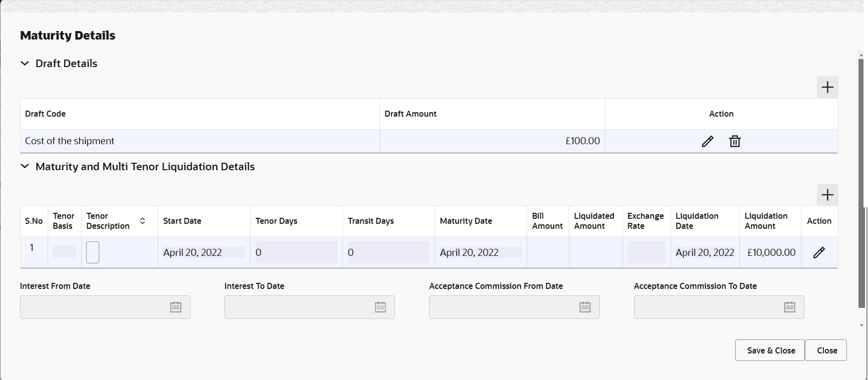The height and width of the screenshot is (380, 868).
Task: Click Save & Close button
Action: (770, 350)
